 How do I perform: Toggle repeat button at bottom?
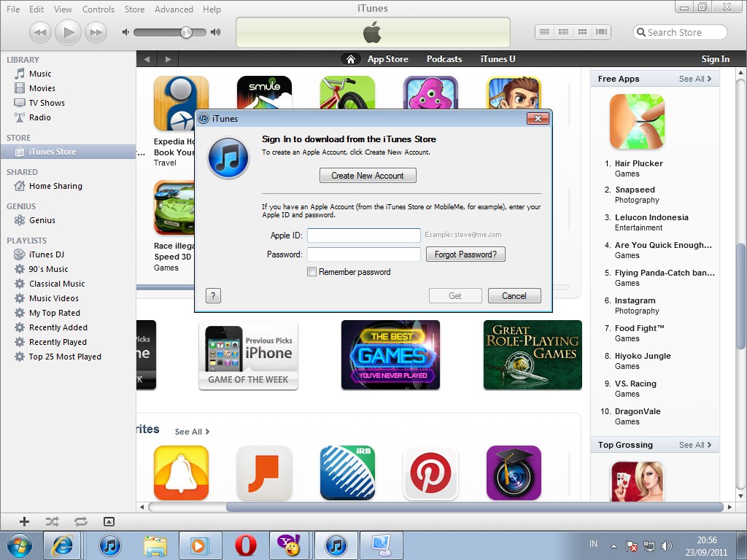80,522
